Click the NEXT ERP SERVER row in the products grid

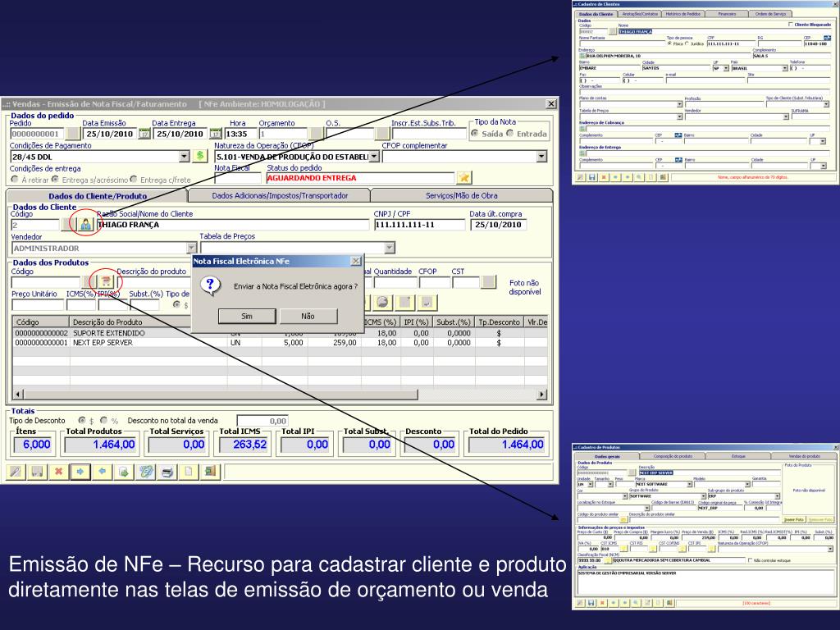[281, 343]
